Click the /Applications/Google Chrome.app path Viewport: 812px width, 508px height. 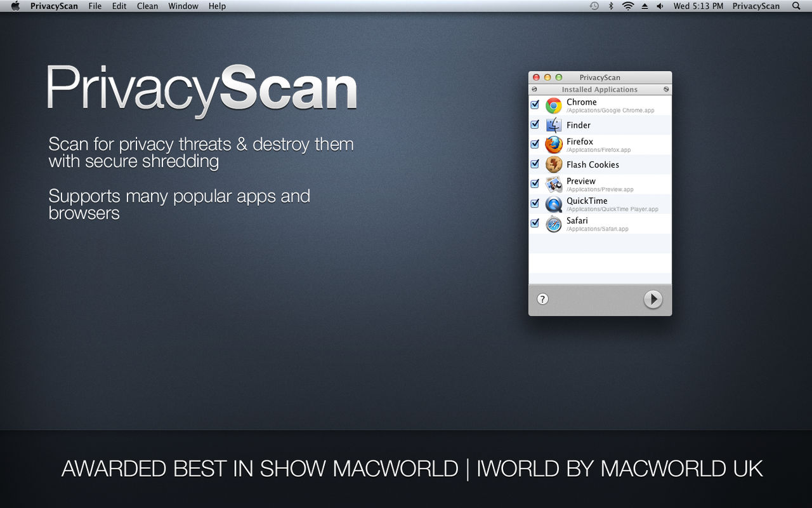coord(610,110)
